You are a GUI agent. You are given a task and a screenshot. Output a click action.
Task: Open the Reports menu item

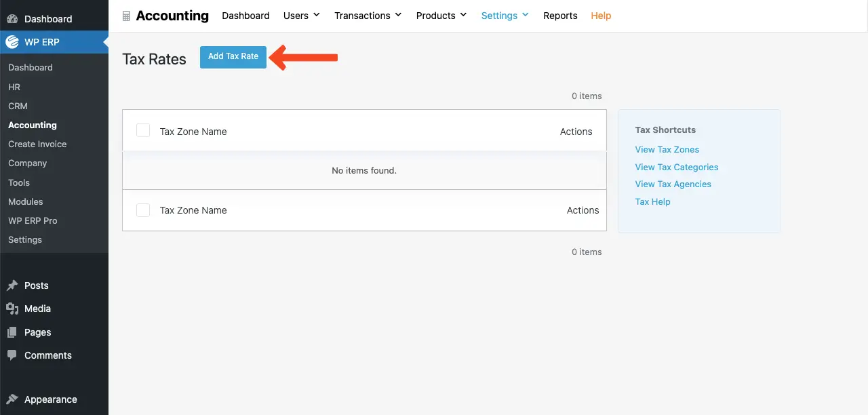coord(560,16)
